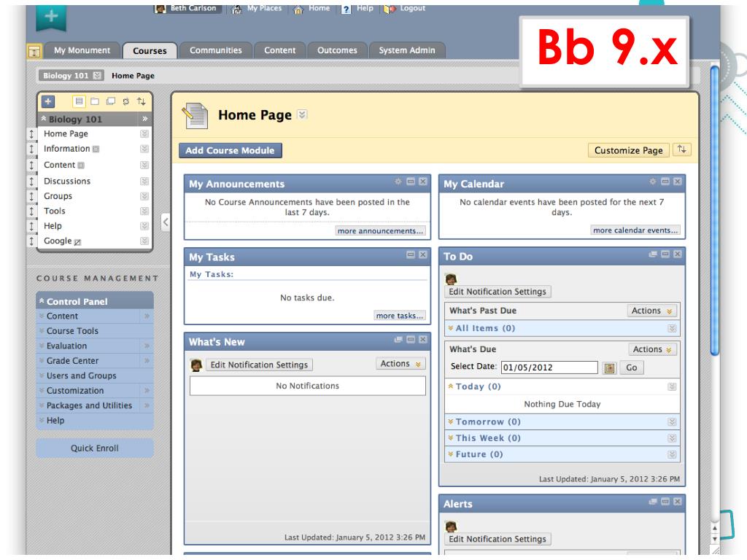Edit Notification Settings in What's New module
The height and width of the screenshot is (560, 747).
coord(259,365)
